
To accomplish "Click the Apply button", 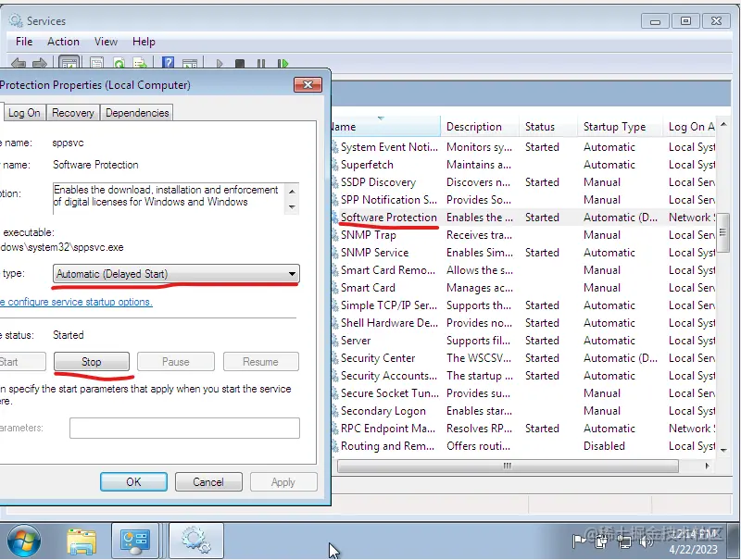I will pos(283,482).
